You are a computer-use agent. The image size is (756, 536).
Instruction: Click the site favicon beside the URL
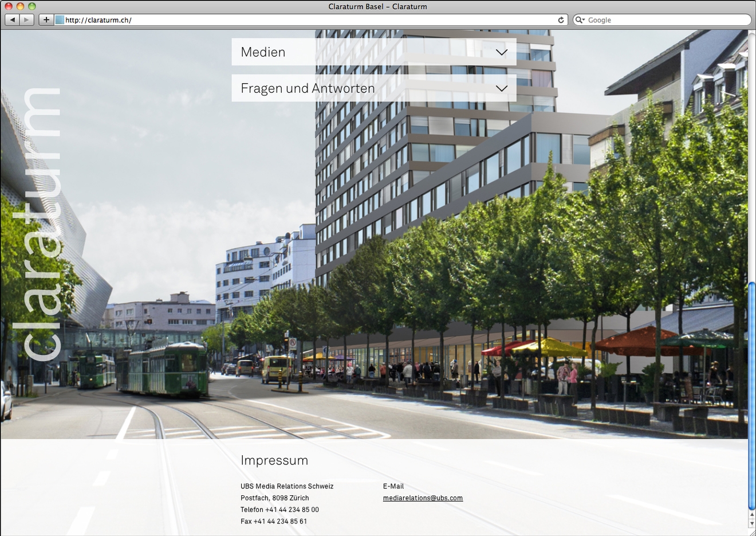pyautogui.click(x=60, y=20)
